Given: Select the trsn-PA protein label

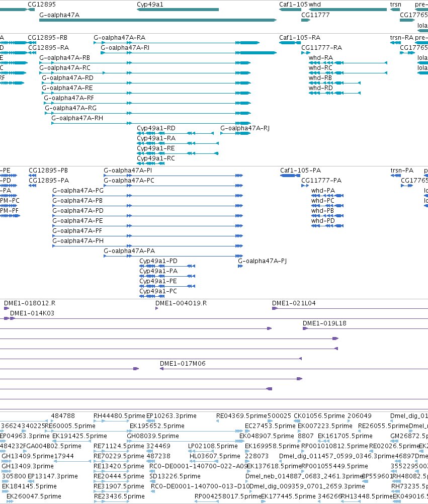Looking at the screenshot, I should click(402, 171).
